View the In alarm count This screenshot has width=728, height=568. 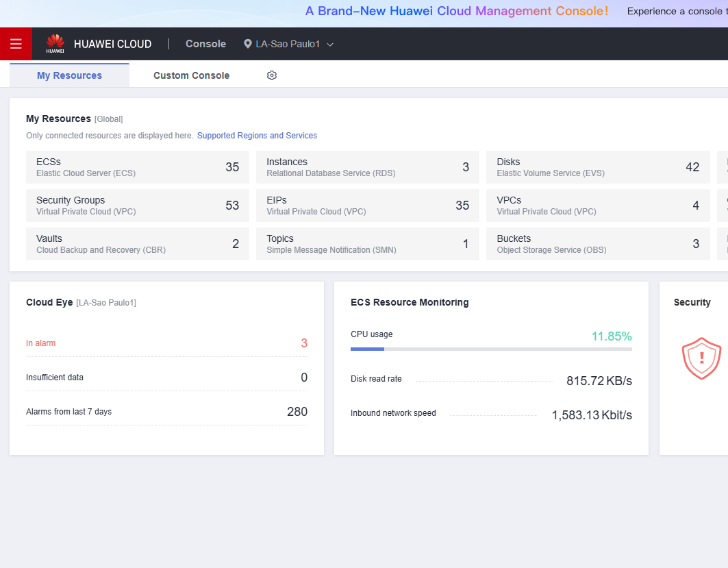[x=304, y=343]
